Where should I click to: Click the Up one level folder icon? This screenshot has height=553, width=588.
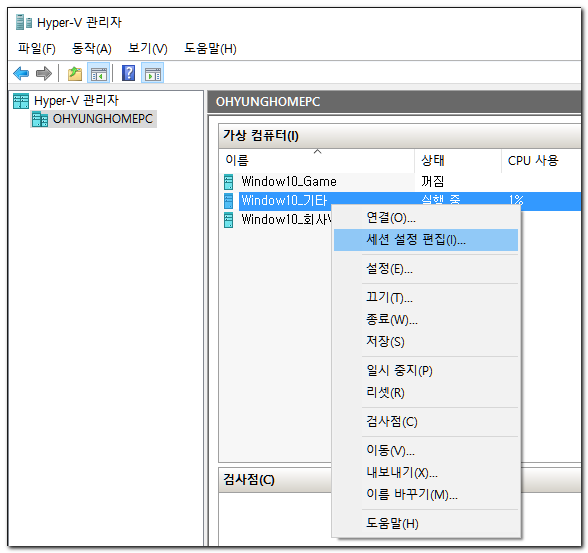point(75,73)
